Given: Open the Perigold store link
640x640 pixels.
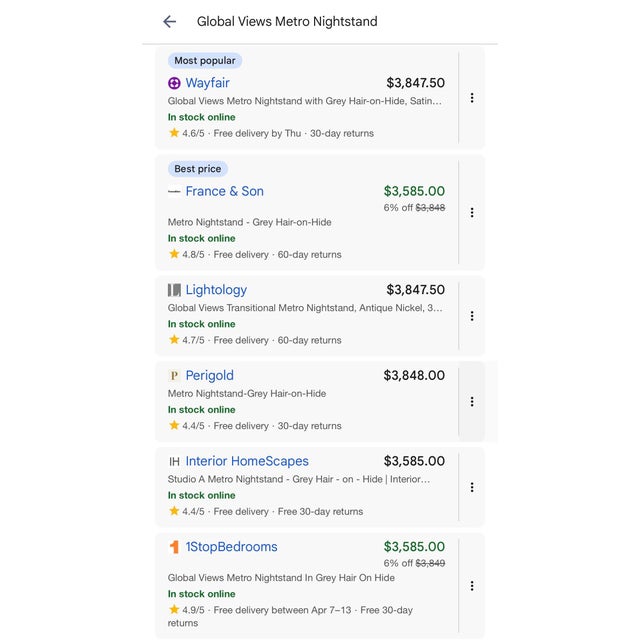Looking at the screenshot, I should click(209, 375).
